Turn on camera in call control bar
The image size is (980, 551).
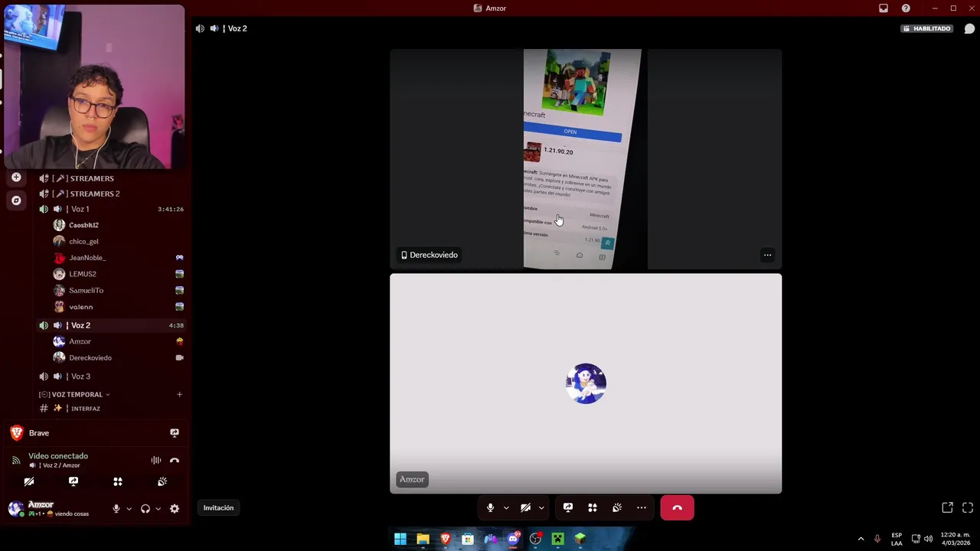point(525,507)
